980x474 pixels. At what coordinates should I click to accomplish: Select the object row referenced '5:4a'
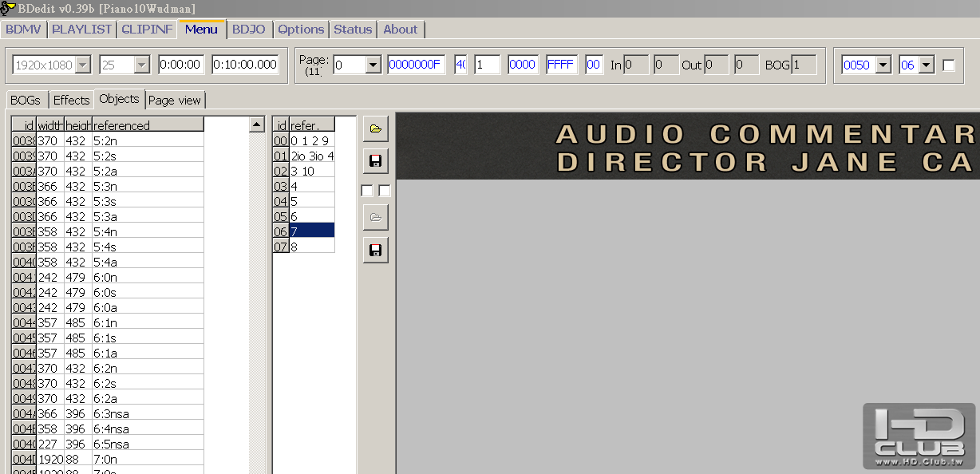point(108,262)
